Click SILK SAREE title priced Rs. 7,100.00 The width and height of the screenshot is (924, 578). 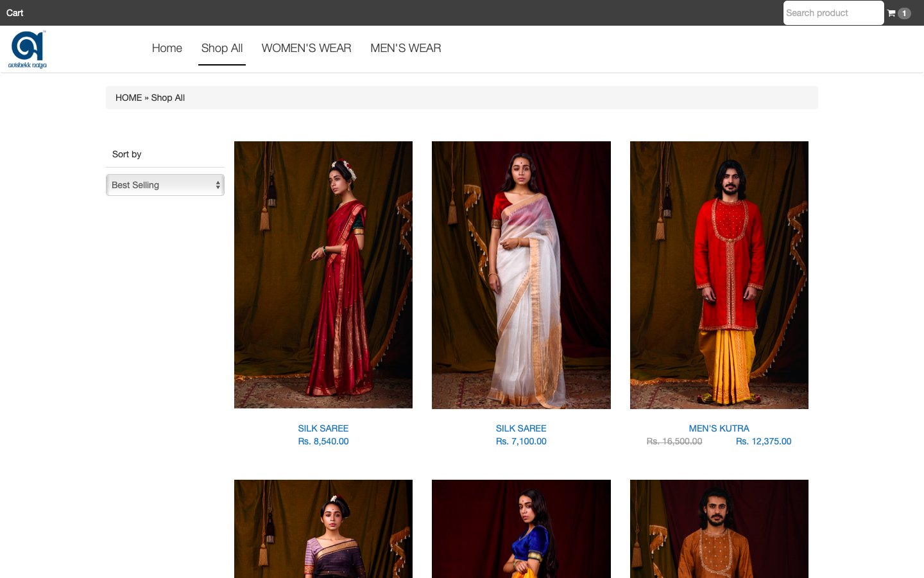[x=521, y=428]
